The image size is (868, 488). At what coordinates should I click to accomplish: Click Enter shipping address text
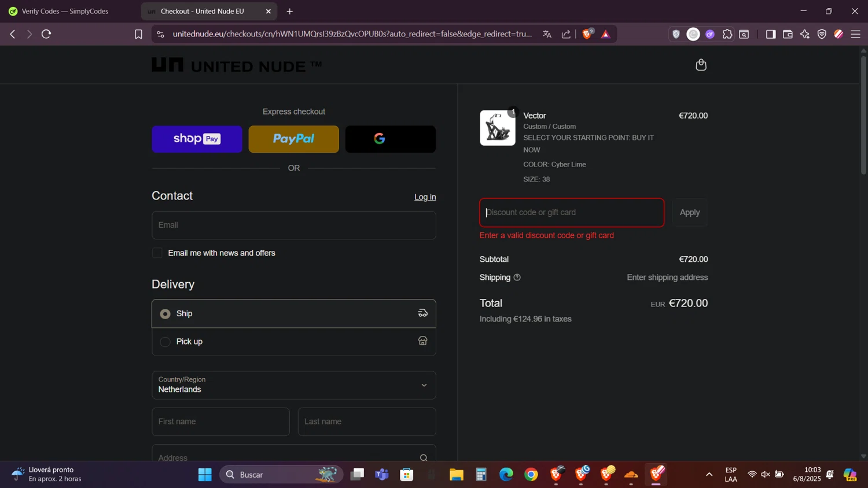[x=667, y=278]
